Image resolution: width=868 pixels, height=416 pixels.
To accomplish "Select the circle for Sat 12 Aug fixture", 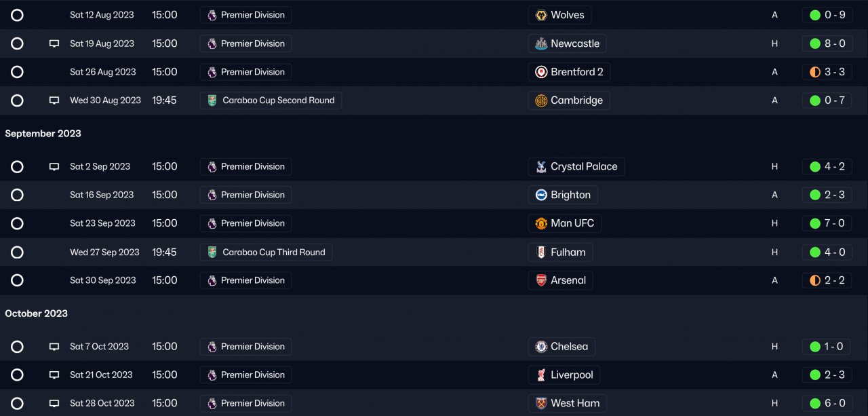I will (18, 15).
